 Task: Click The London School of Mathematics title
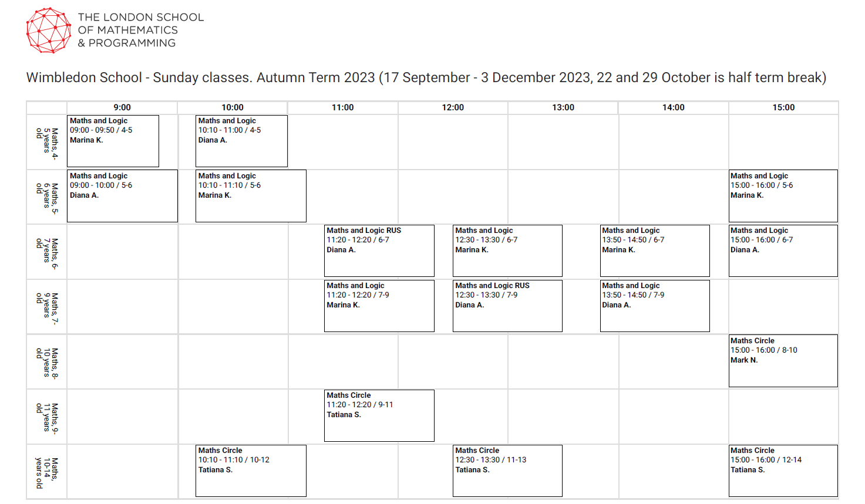(x=141, y=30)
